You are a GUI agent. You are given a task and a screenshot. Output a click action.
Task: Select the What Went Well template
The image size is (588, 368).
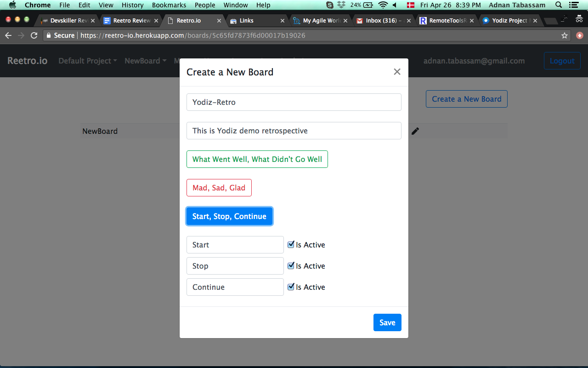tap(257, 159)
